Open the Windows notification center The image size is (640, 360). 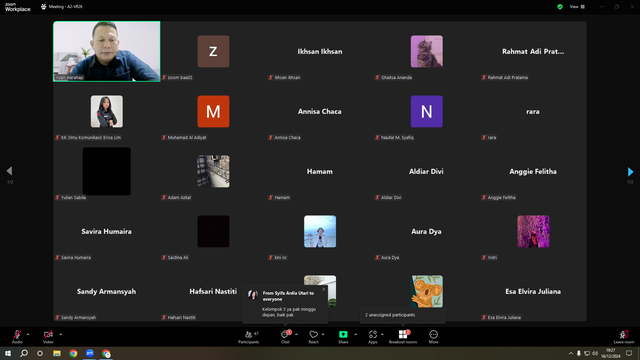click(629, 353)
